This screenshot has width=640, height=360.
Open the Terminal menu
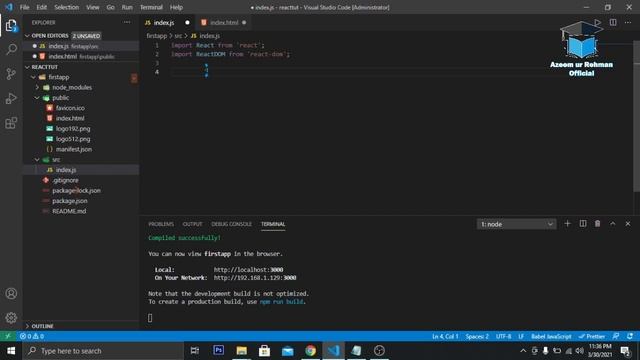pyautogui.click(x=151, y=7)
